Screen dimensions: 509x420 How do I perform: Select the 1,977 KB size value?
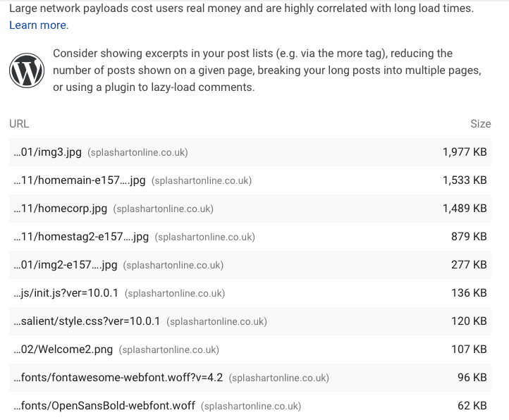(x=465, y=152)
